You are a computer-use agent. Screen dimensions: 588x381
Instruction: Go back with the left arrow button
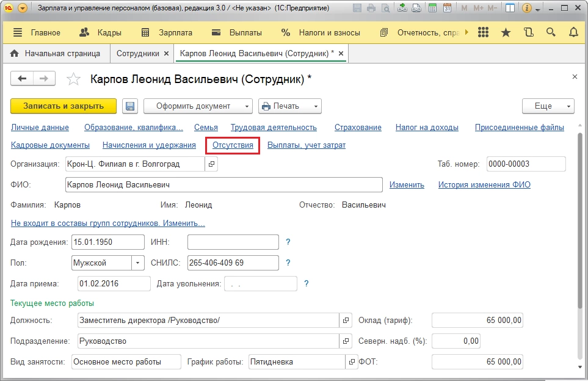pyautogui.click(x=23, y=78)
